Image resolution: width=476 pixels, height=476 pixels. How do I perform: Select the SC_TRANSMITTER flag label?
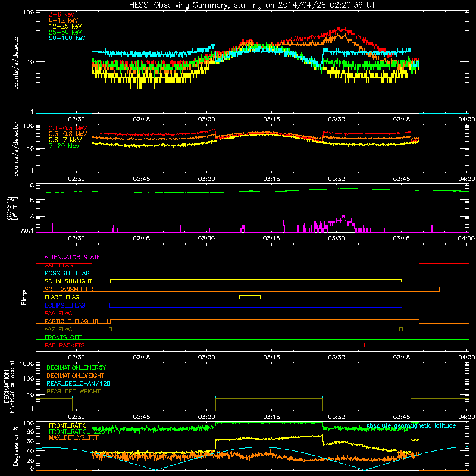point(68,289)
